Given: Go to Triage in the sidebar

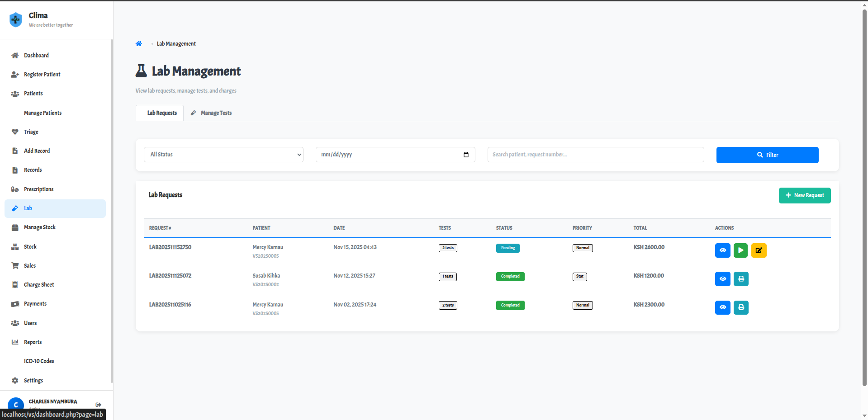Looking at the screenshot, I should [x=31, y=132].
